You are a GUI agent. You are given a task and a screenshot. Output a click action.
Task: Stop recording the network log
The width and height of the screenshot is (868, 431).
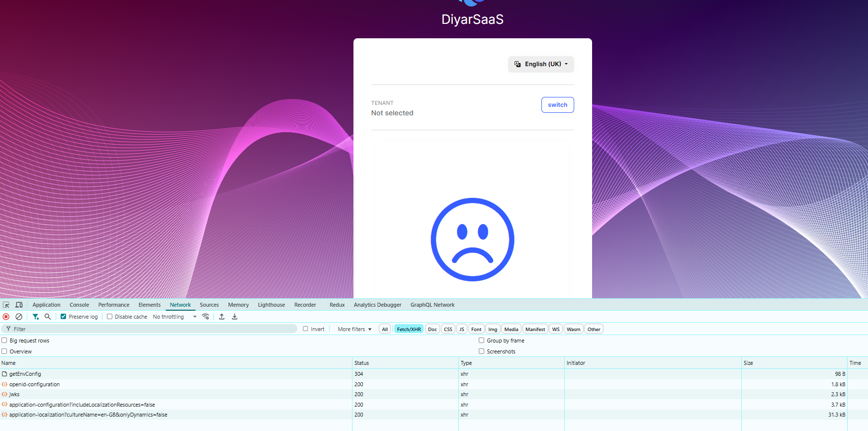coord(6,317)
